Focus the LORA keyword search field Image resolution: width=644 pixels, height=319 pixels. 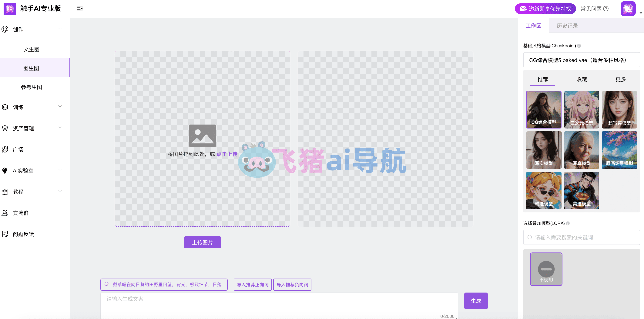[582, 237]
